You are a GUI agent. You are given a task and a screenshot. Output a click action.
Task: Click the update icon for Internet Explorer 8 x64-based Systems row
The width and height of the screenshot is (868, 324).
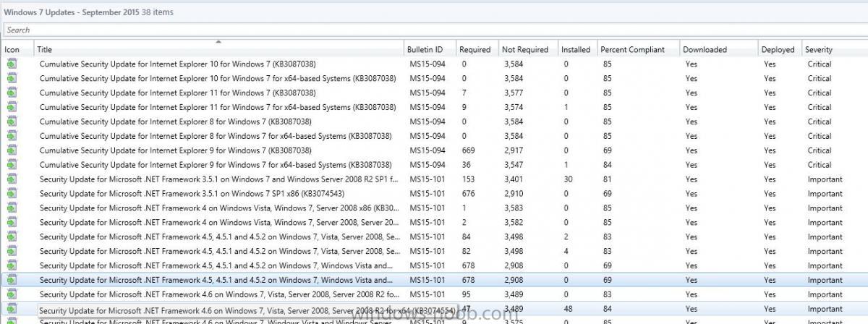pos(12,136)
